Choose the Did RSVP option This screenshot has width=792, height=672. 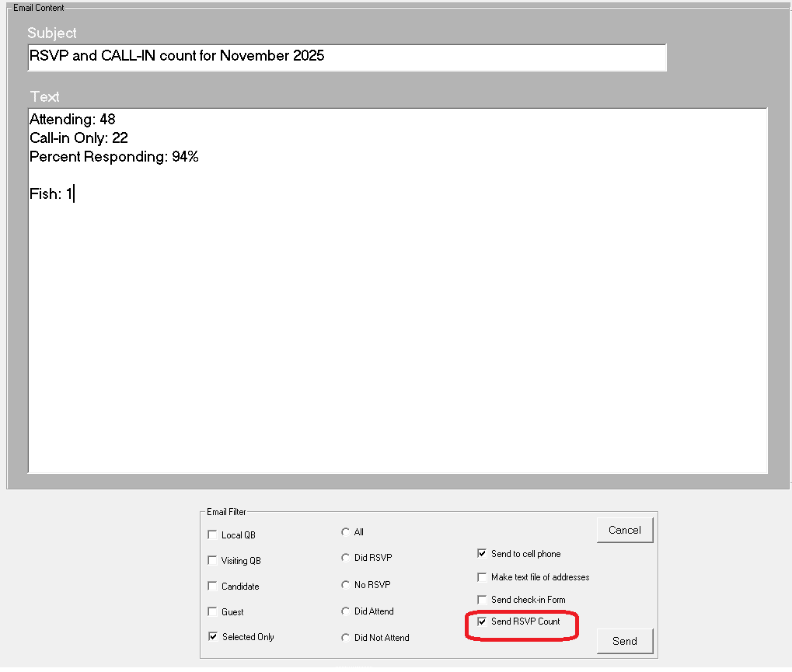tap(346, 558)
